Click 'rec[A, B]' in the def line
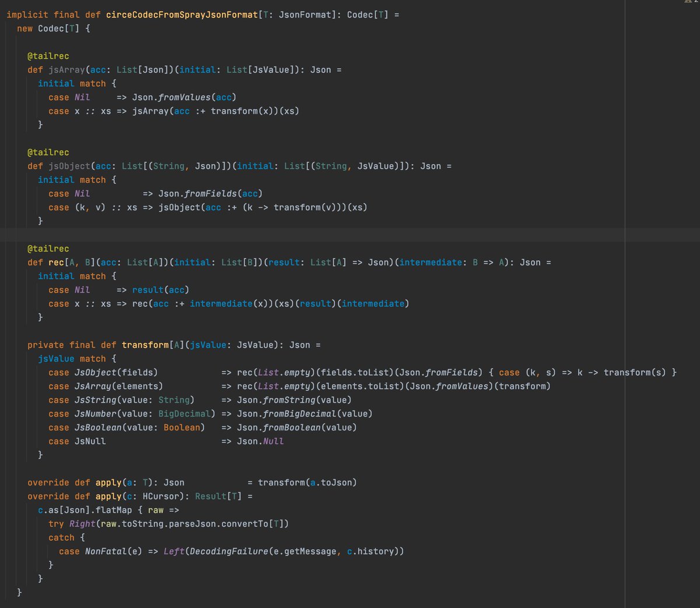Screen dimensions: 700x608 [72, 262]
